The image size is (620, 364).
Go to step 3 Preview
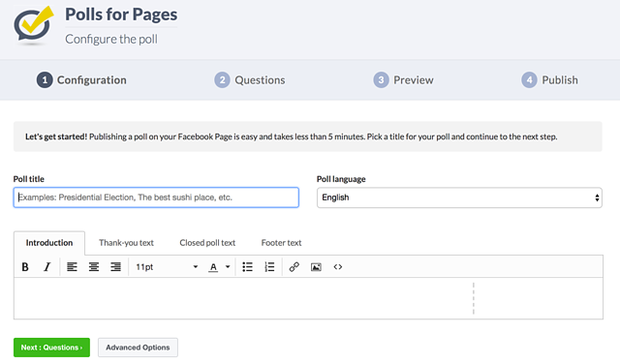(x=403, y=80)
